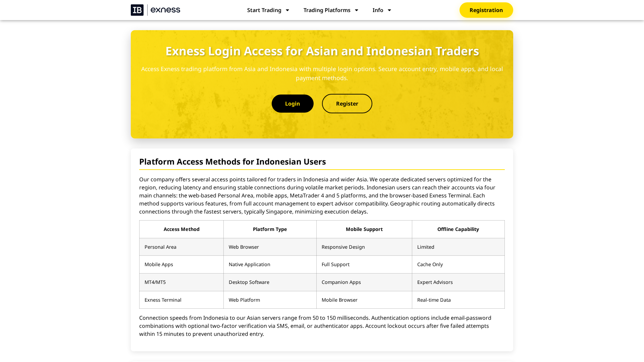644x362 pixels.
Task: Click the Real-time Data cell
Action: [x=458, y=300]
